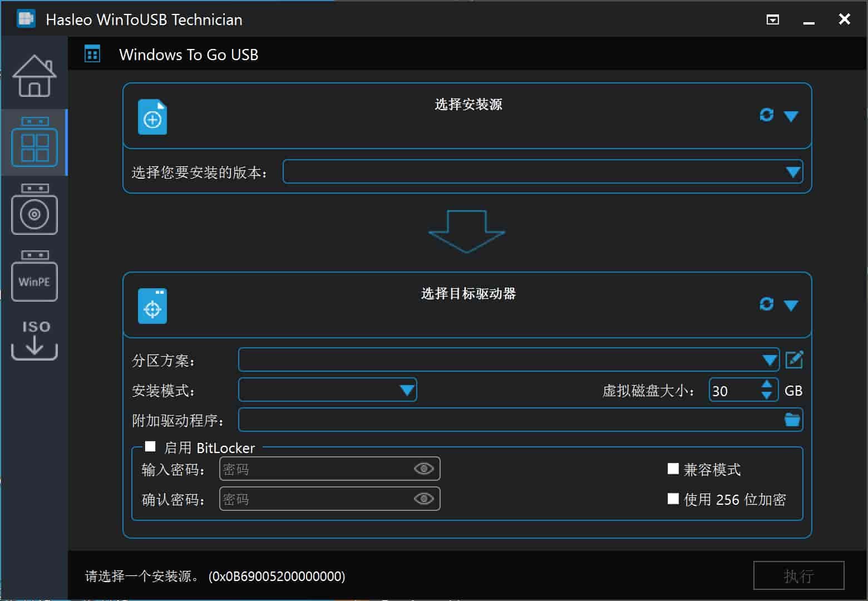Decrease the virtual disk size value

(x=767, y=395)
